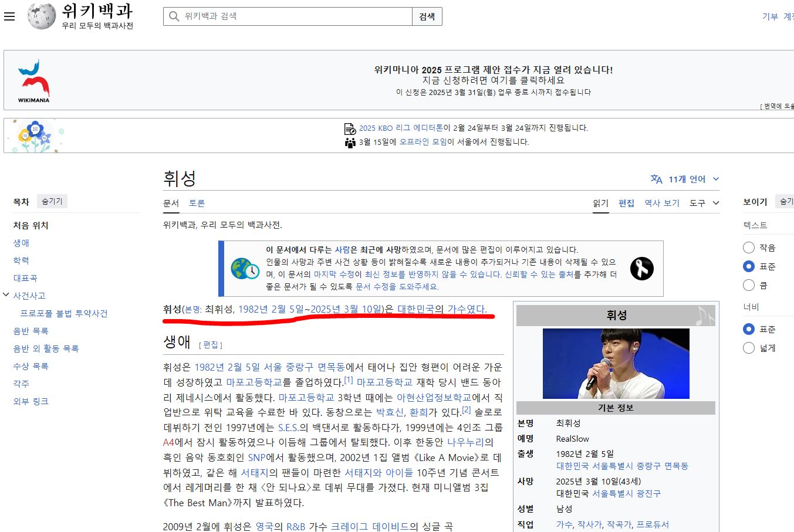Image resolution: width=794 pixels, height=532 pixels.
Task: Open the 아현산업정보학교 link
Action: [434, 398]
